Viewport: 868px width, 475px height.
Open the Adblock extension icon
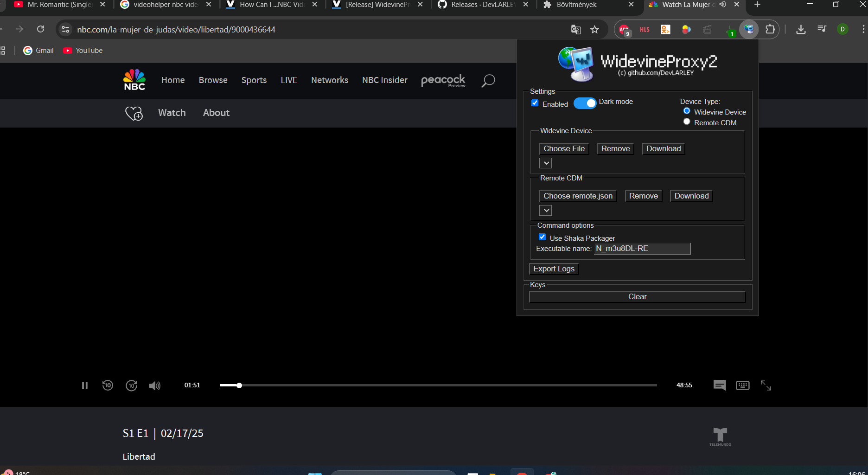(624, 30)
